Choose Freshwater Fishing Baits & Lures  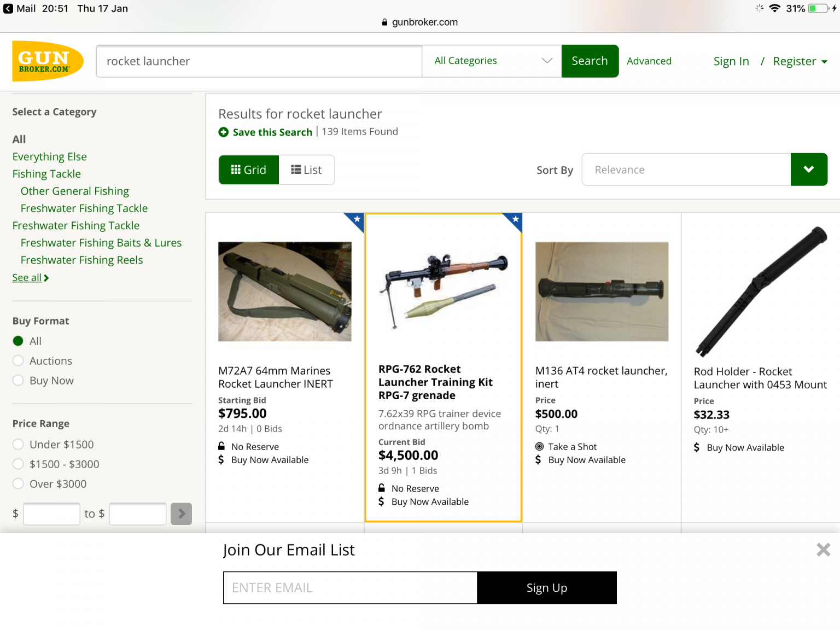(x=101, y=242)
